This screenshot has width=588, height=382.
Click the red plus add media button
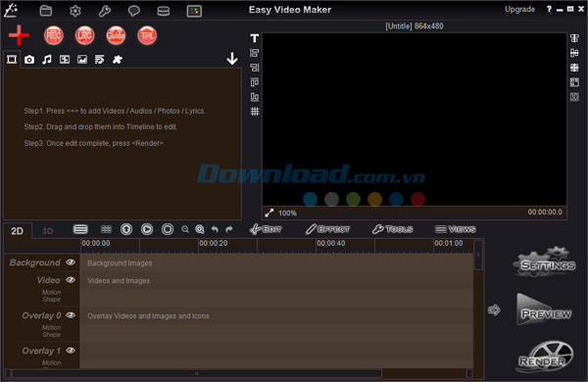[x=19, y=35]
